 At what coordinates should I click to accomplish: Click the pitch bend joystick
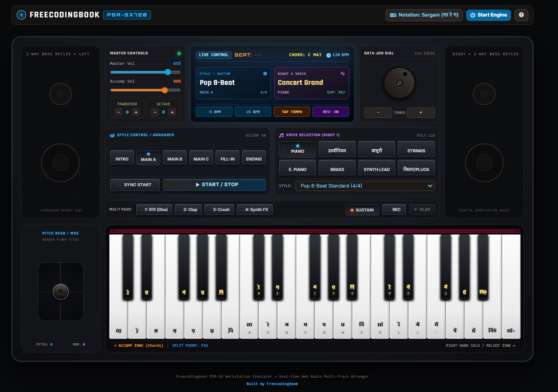61,291
